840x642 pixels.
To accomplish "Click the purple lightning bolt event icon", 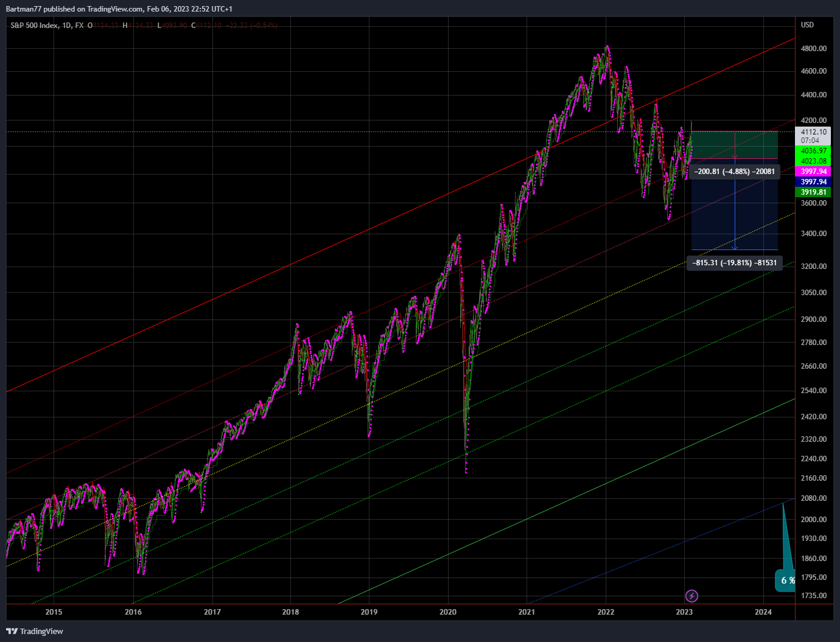I will (691, 596).
